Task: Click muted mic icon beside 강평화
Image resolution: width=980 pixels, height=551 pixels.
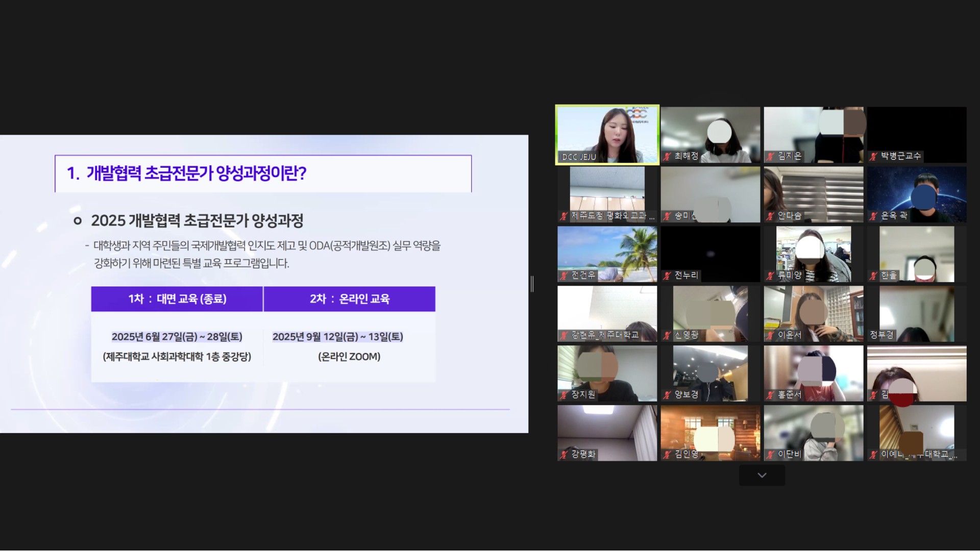Action: 563,455
